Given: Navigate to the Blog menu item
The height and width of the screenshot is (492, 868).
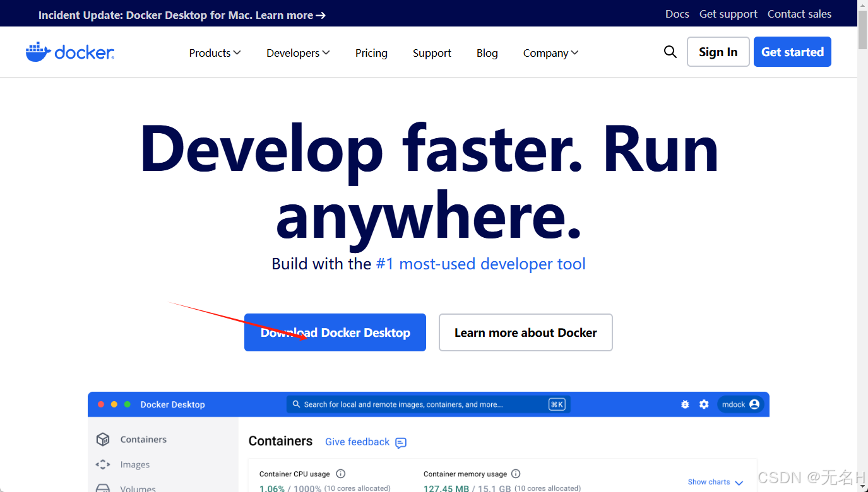Looking at the screenshot, I should 487,53.
